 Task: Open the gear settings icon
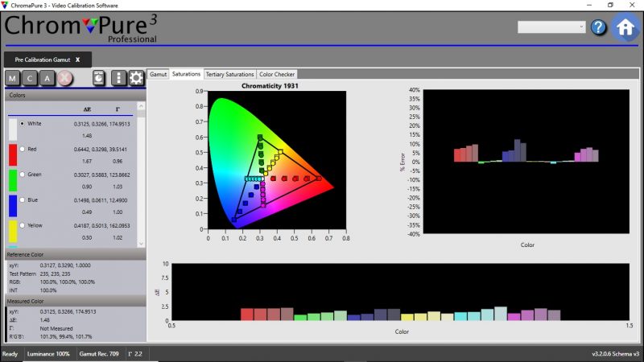click(x=136, y=78)
